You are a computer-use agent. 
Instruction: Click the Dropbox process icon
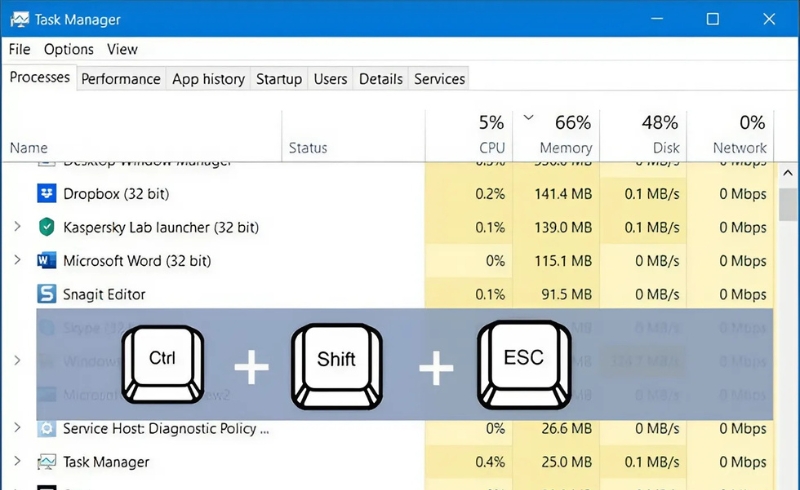click(x=46, y=193)
